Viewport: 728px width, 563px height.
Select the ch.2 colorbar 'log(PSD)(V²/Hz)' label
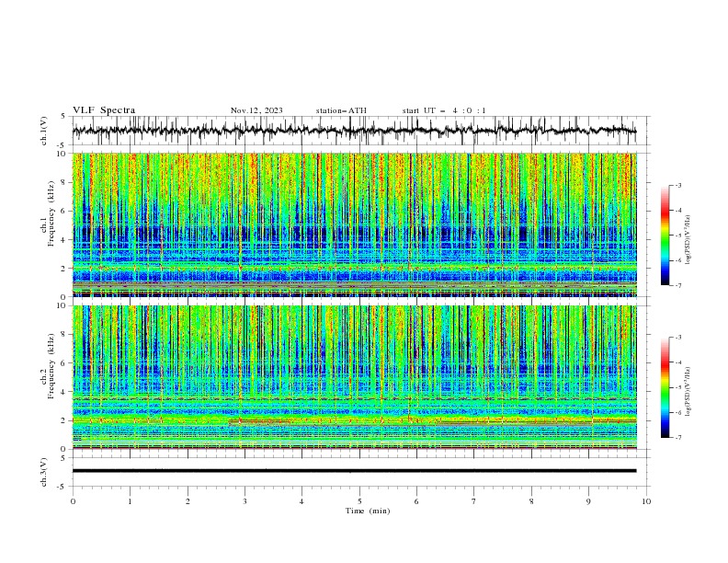pyautogui.click(x=688, y=392)
